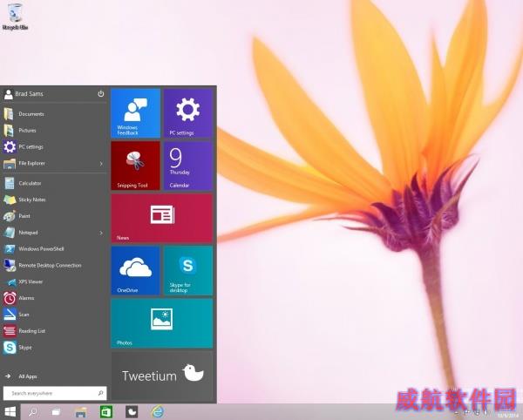
Task: Launch Paint from the Start menu
Action: click(x=53, y=216)
